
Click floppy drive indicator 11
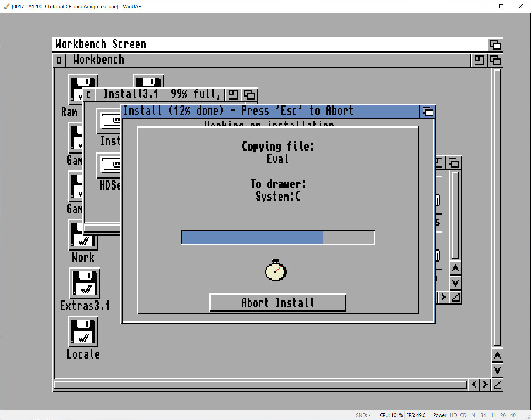[493, 415]
